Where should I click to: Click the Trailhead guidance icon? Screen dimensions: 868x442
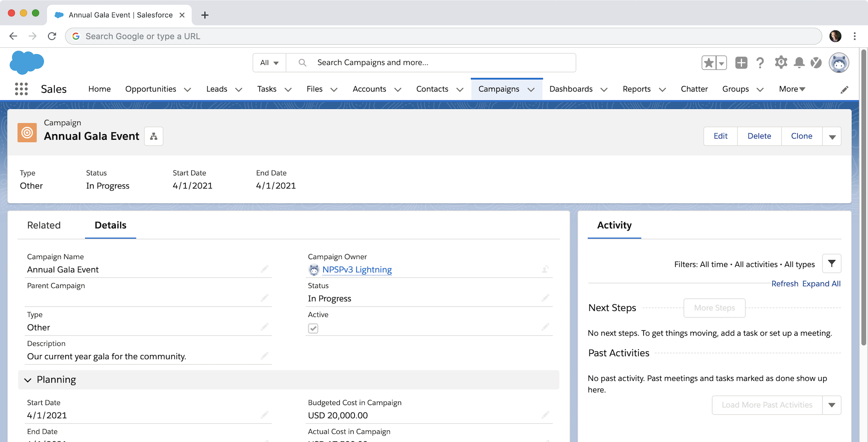pyautogui.click(x=816, y=63)
